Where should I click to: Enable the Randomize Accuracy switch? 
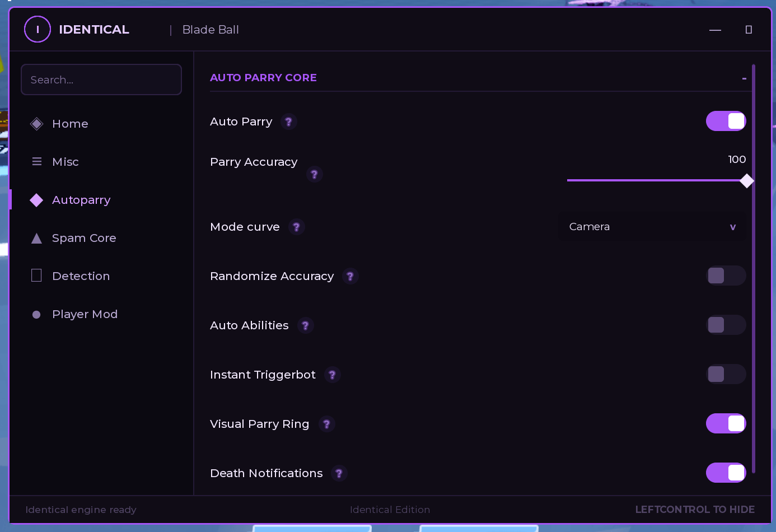pyautogui.click(x=726, y=276)
